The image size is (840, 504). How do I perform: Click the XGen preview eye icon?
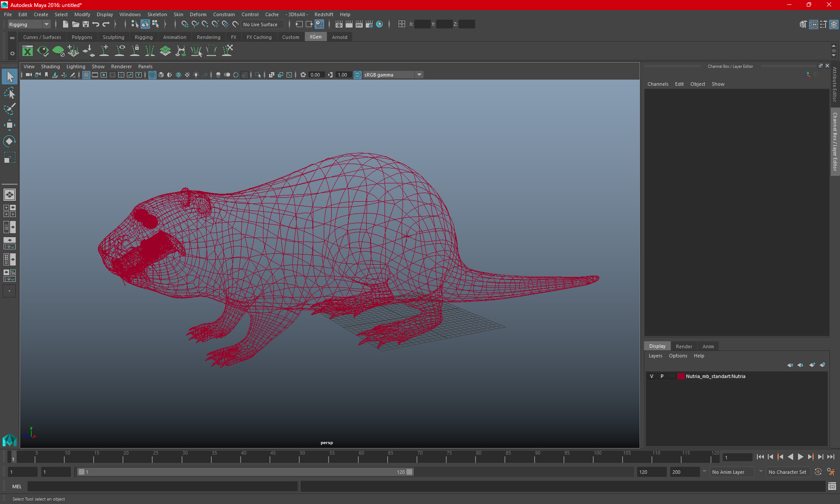click(x=43, y=51)
